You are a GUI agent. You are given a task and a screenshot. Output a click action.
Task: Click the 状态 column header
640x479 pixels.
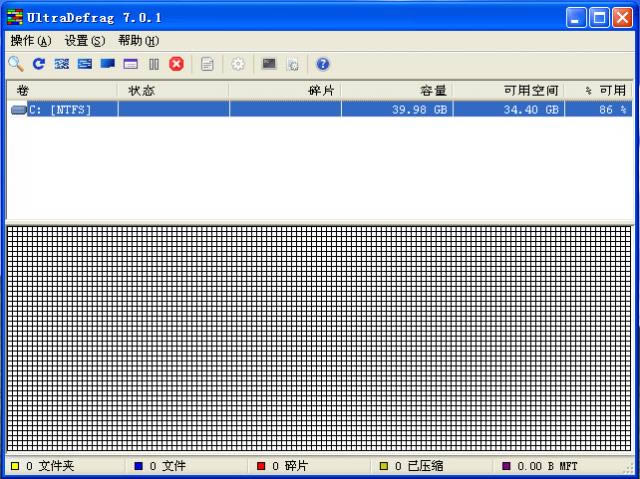tap(173, 90)
